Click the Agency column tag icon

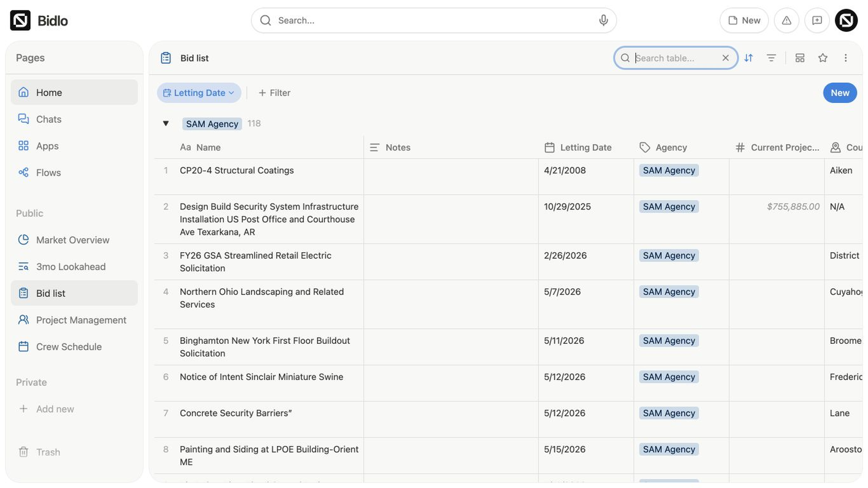(x=645, y=147)
